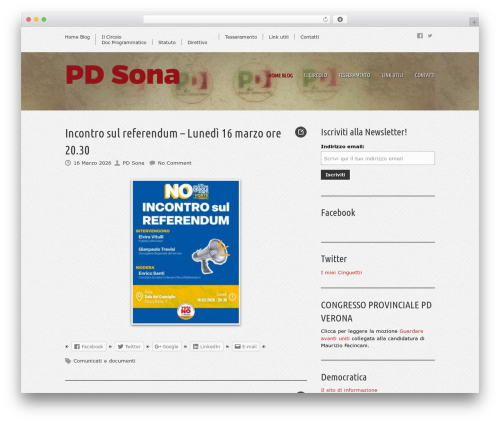Share post via Google button
The image size is (500, 423).
pos(167,347)
